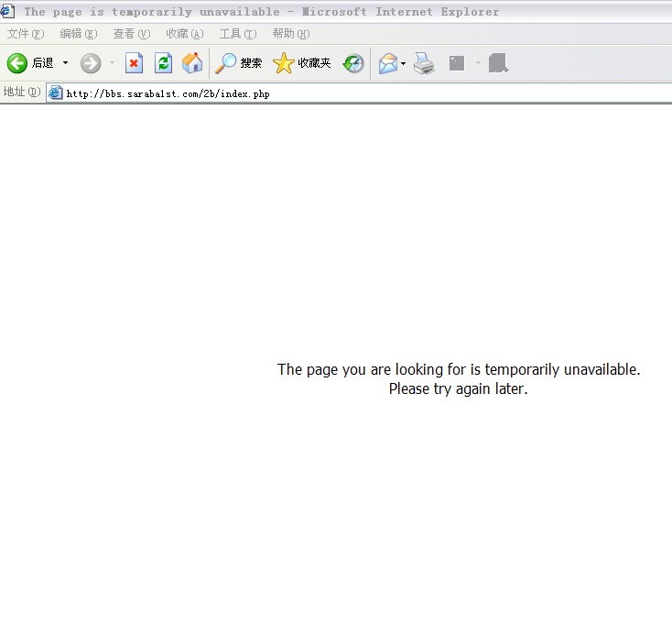672x634 pixels.
Task: Print the page with printer icon
Action: 424,63
